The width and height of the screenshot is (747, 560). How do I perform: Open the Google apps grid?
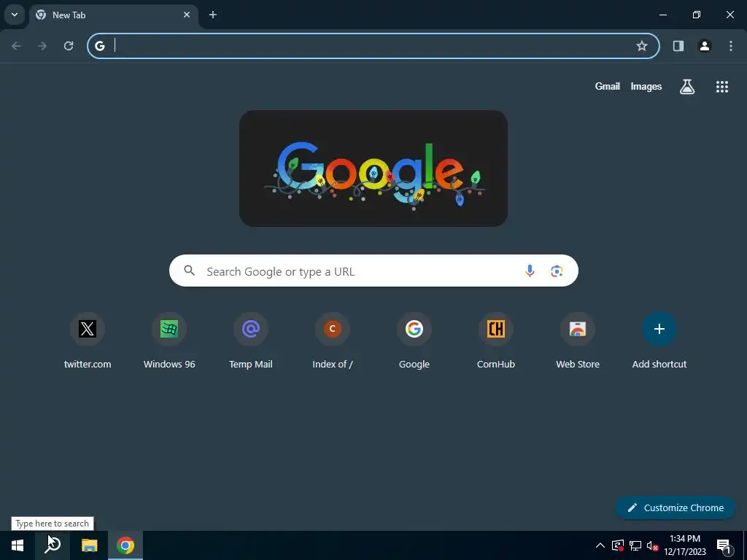coord(721,86)
